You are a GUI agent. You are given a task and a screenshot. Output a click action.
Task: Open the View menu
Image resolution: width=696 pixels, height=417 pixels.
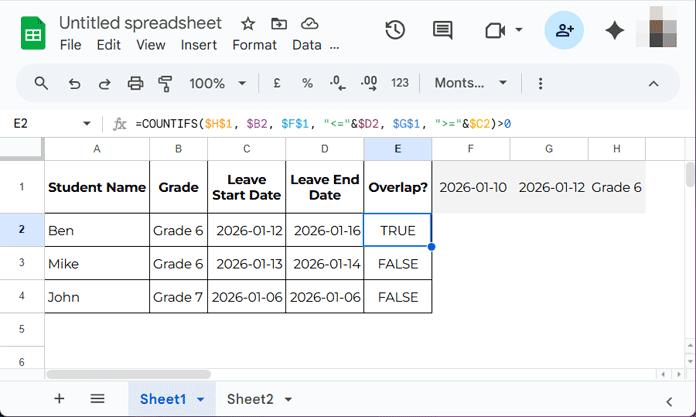151,45
